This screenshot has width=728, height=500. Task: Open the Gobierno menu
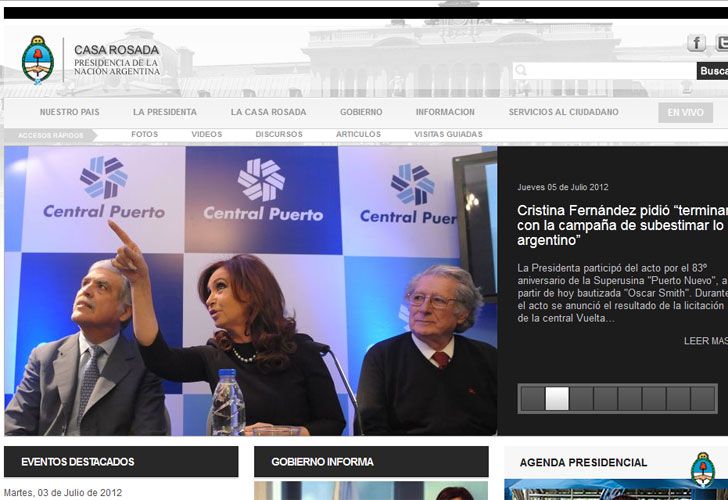pos(361,112)
